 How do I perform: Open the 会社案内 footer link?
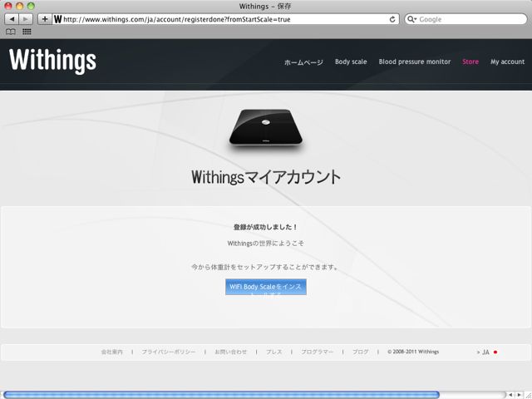point(111,352)
